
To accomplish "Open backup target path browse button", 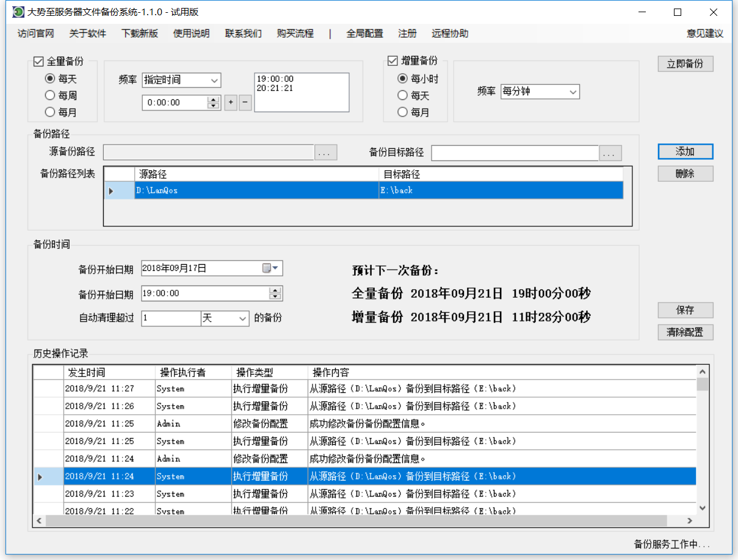I will (x=610, y=153).
